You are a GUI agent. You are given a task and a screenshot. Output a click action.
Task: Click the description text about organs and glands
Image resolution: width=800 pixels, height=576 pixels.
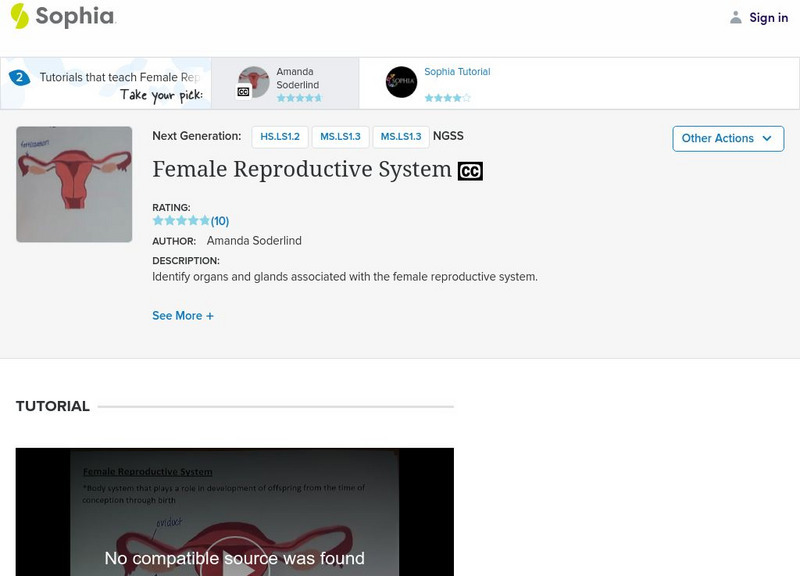click(345, 277)
